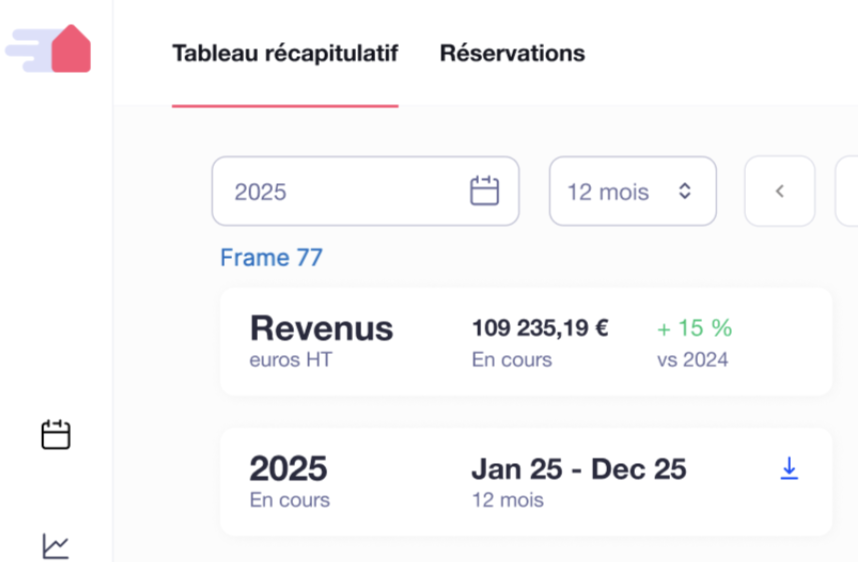Click the euros HT label under Revenus
This screenshot has width=858, height=562.
point(291,360)
